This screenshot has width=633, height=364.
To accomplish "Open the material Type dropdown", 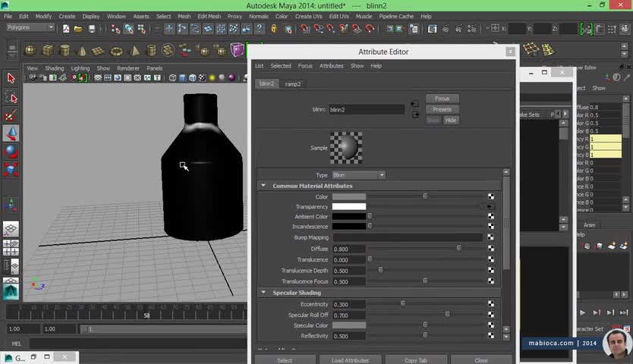I will coord(358,175).
